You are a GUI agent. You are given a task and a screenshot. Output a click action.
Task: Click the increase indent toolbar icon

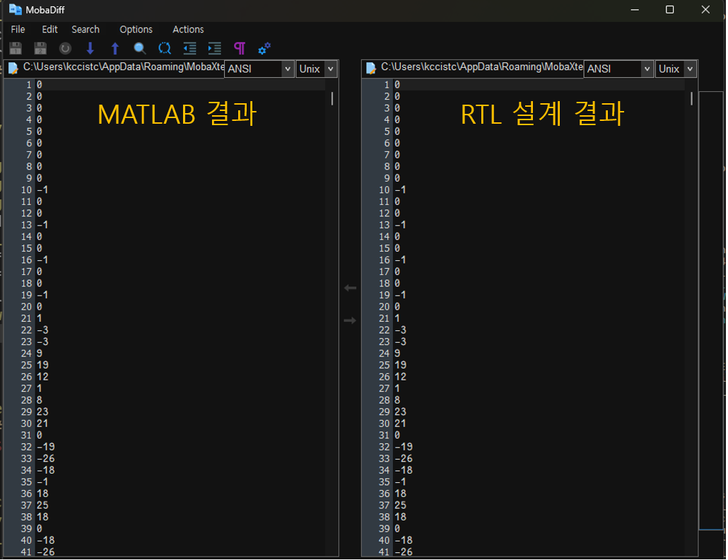pyautogui.click(x=214, y=49)
